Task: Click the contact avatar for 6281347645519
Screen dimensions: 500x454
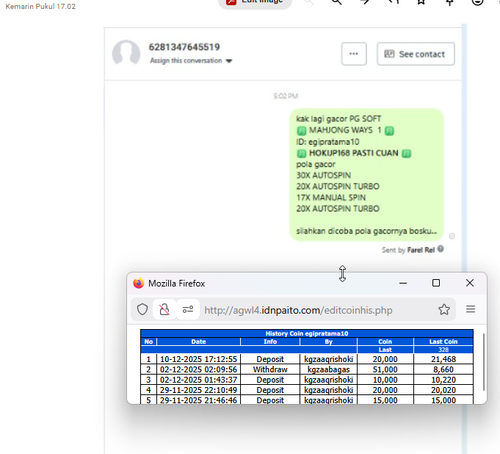Action: (x=126, y=53)
